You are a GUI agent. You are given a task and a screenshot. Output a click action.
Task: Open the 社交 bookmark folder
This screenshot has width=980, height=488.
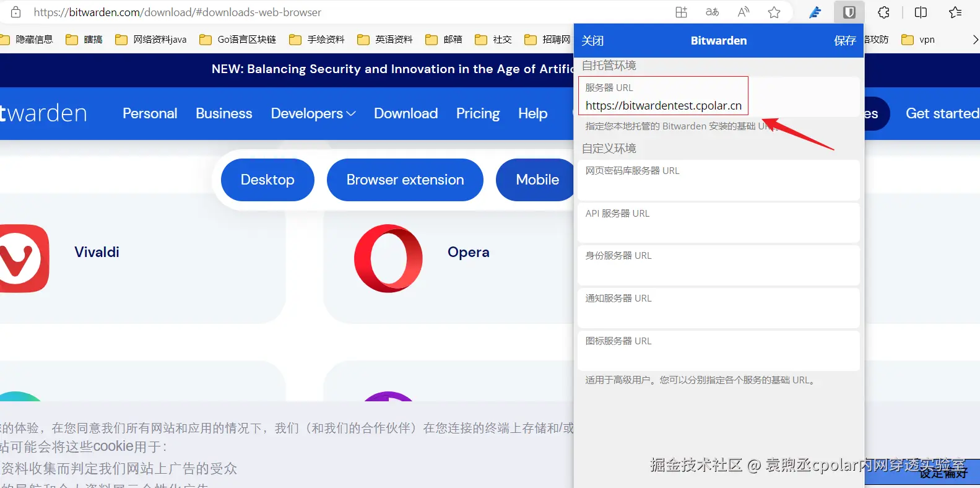[493, 40]
